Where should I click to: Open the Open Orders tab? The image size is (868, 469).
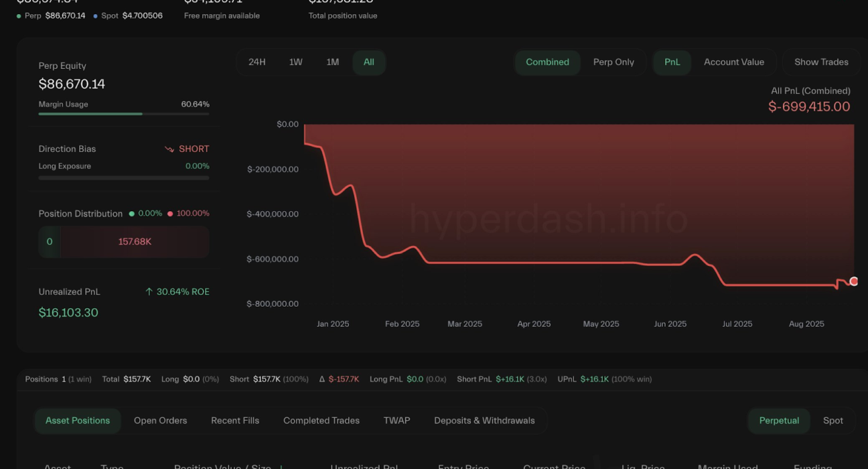pos(160,421)
